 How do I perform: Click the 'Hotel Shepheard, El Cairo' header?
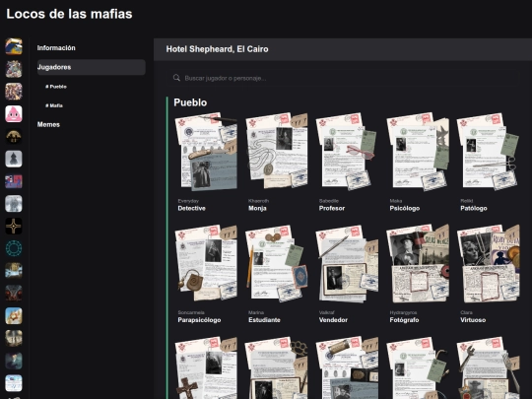click(217, 49)
